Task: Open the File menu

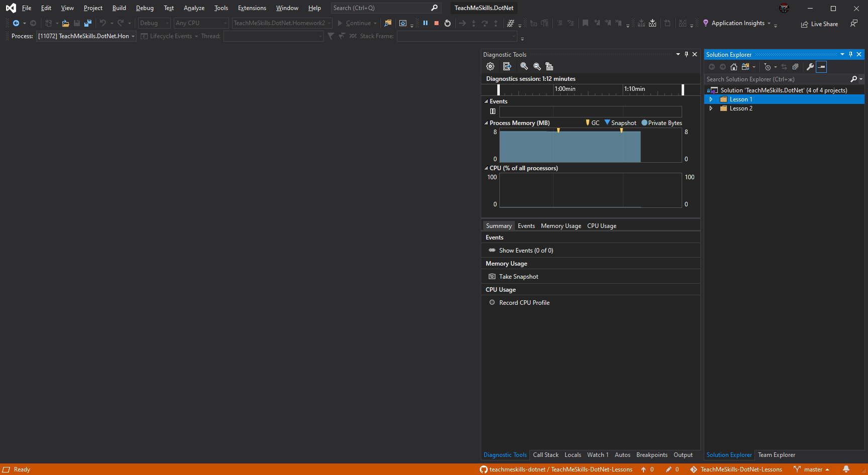Action: (x=27, y=8)
